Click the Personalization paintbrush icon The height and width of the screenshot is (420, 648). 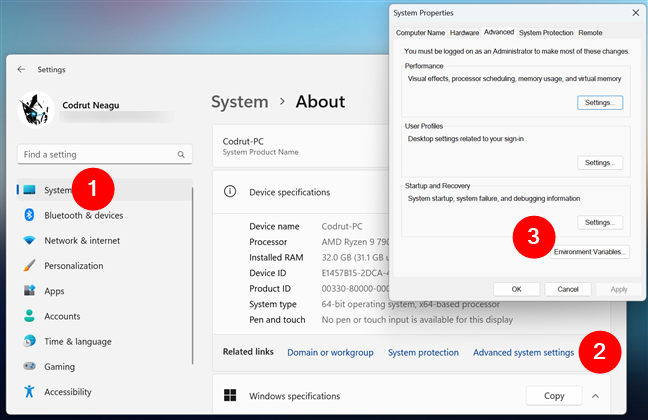29,265
